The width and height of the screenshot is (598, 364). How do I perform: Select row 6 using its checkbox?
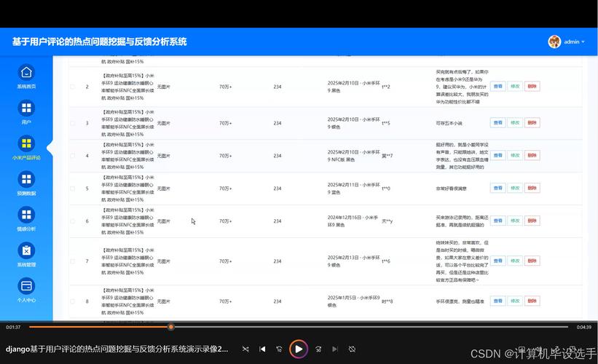tap(72, 221)
